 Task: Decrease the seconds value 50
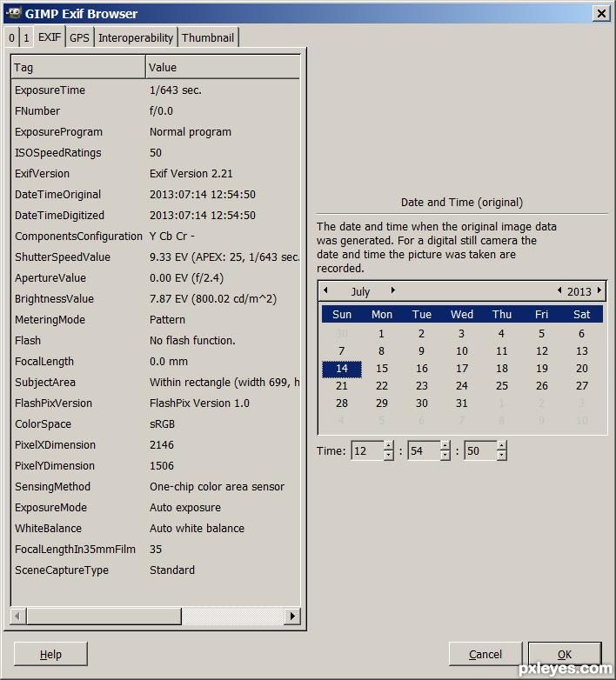(x=501, y=455)
